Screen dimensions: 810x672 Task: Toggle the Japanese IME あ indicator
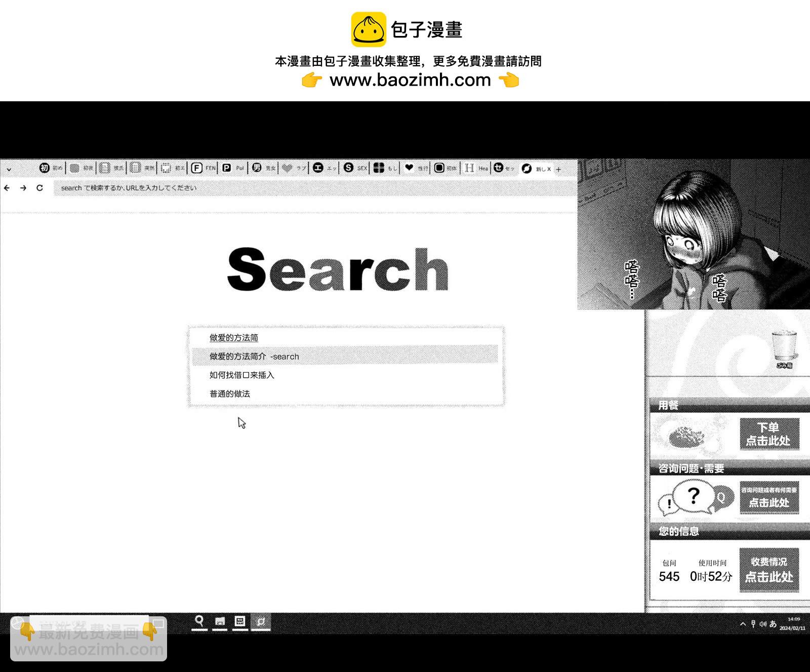click(x=773, y=624)
